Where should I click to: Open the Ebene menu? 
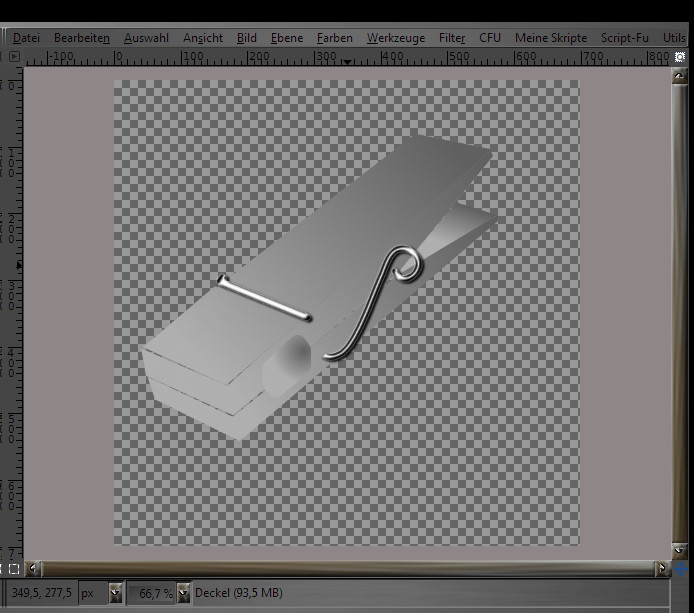pyautogui.click(x=287, y=38)
